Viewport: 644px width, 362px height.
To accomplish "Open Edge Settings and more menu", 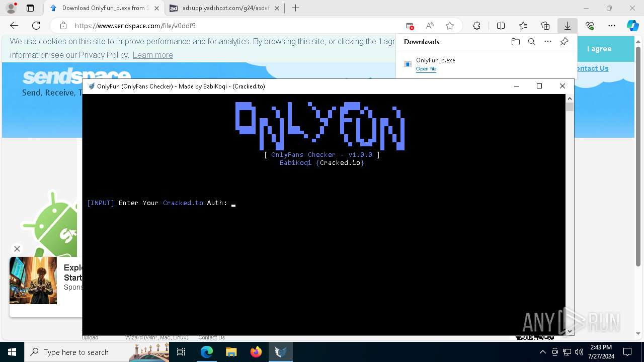I will (612, 26).
